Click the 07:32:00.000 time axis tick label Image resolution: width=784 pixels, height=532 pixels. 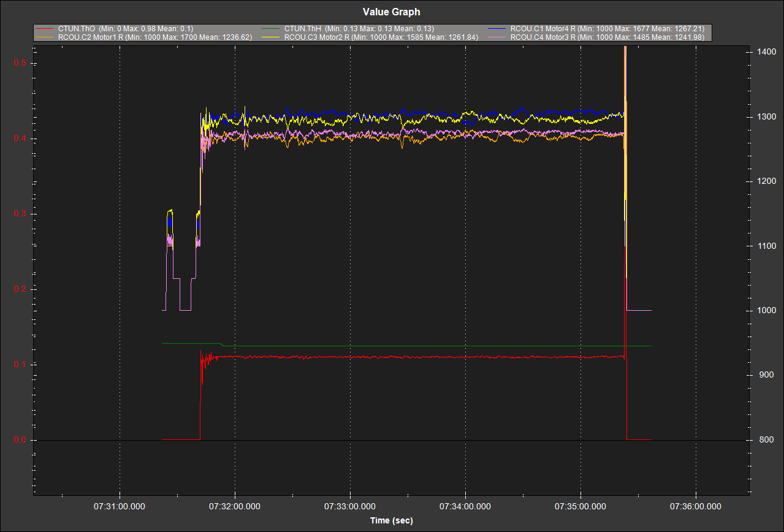[235, 507]
